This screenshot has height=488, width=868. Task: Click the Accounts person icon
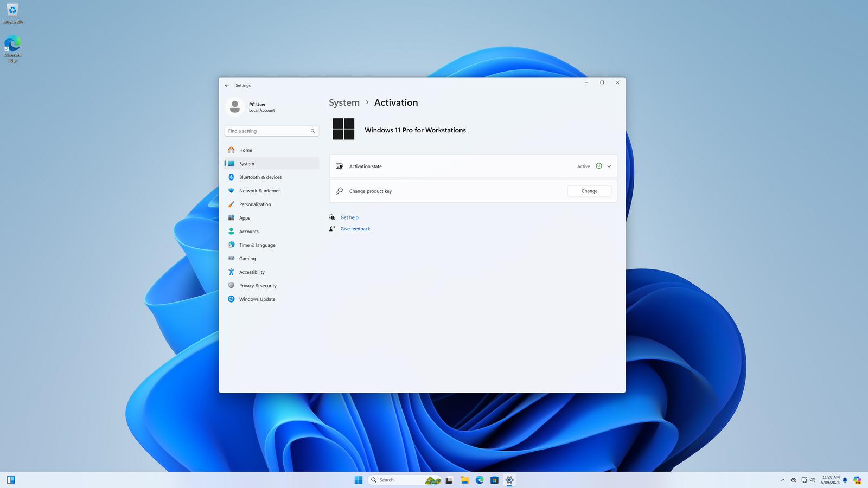click(231, 232)
